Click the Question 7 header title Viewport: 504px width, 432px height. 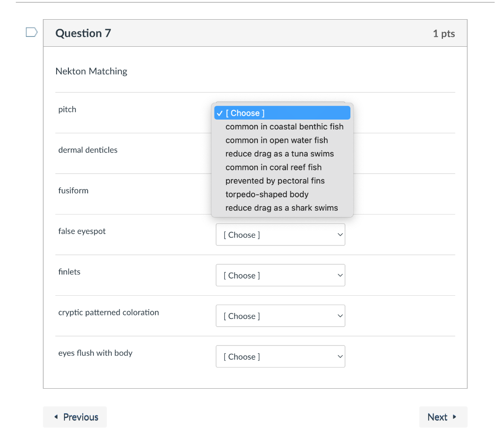[x=83, y=33]
